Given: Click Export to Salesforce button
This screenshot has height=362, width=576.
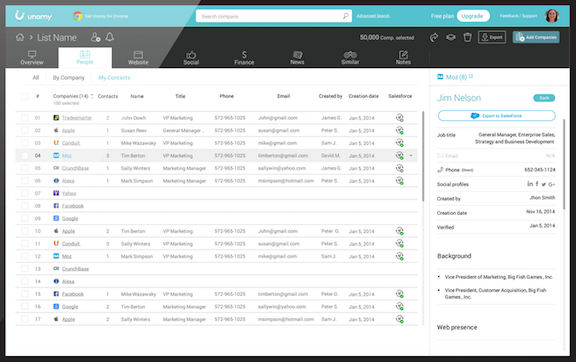Looking at the screenshot, I should click(497, 116).
